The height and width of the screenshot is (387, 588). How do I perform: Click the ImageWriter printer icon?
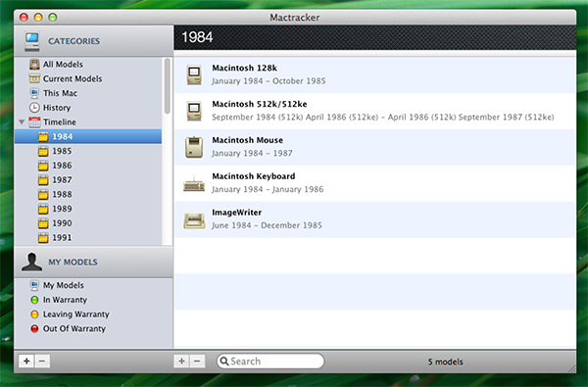(194, 220)
